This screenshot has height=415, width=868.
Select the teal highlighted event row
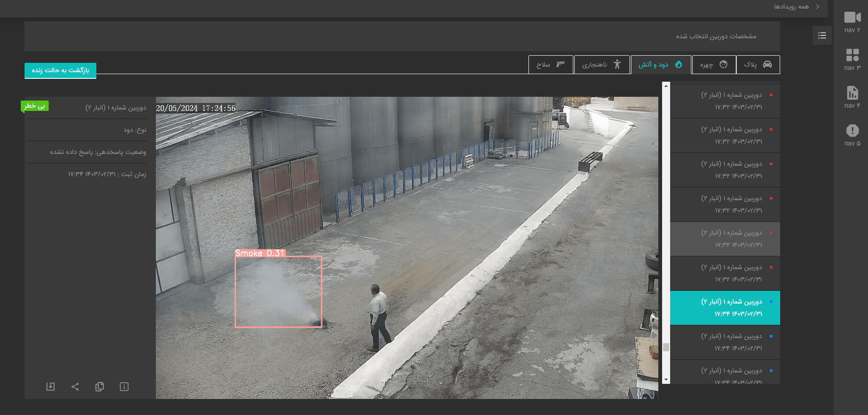point(725,308)
